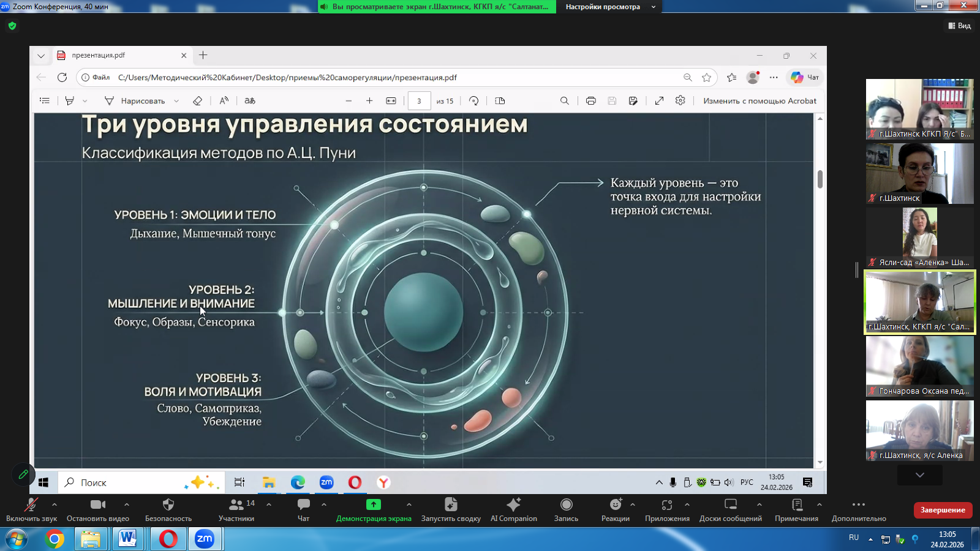Open view settings dropdown (Настройки просмотра)
980x551 pixels.
pos(609,7)
